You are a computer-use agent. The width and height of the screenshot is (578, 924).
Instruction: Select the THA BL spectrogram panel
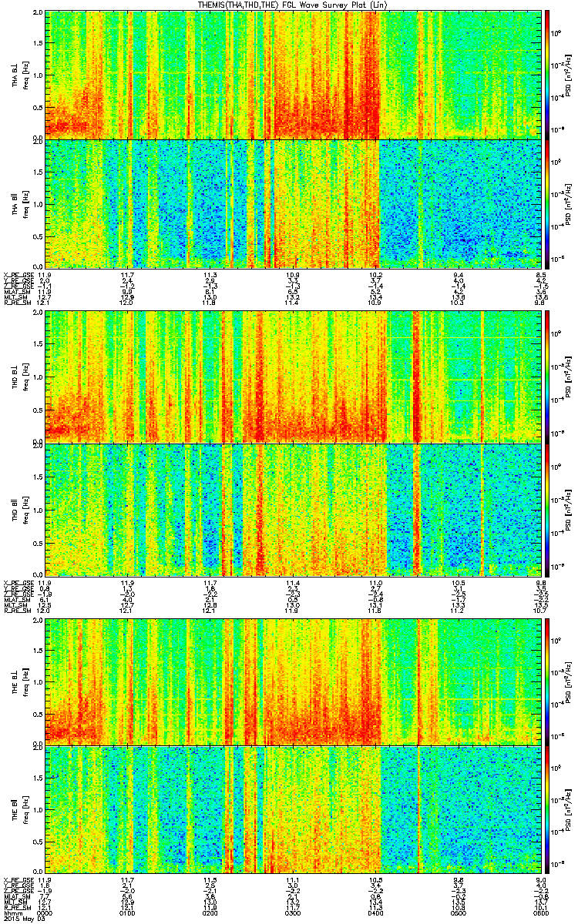coord(293,74)
